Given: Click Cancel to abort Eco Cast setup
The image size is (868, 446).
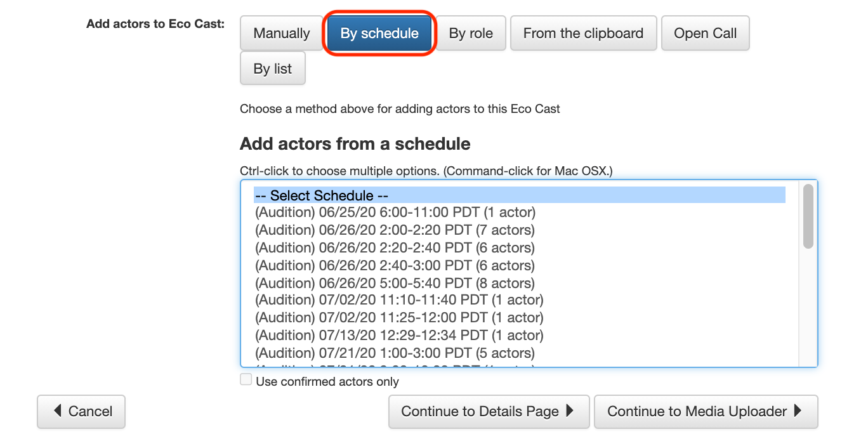Looking at the screenshot, I should [x=81, y=412].
